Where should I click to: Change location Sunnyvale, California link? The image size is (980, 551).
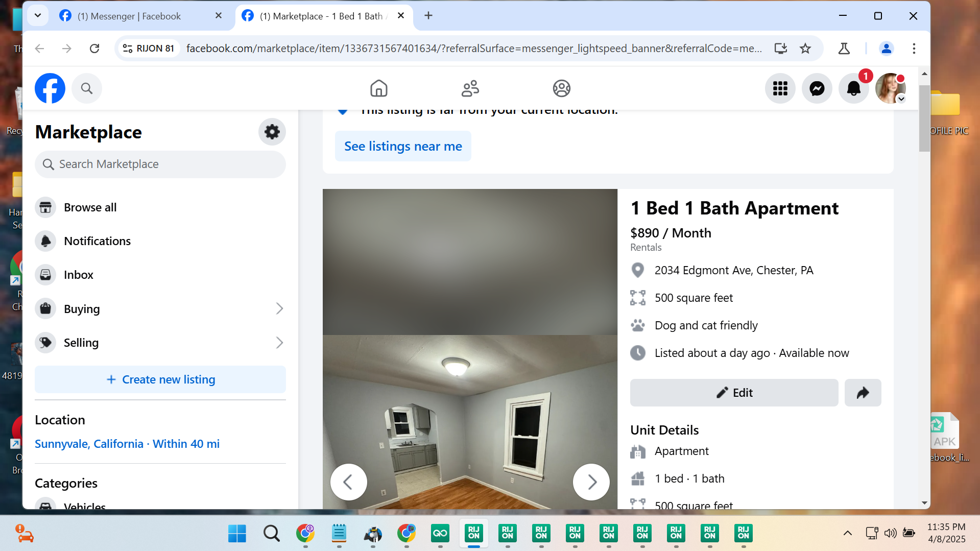click(127, 444)
